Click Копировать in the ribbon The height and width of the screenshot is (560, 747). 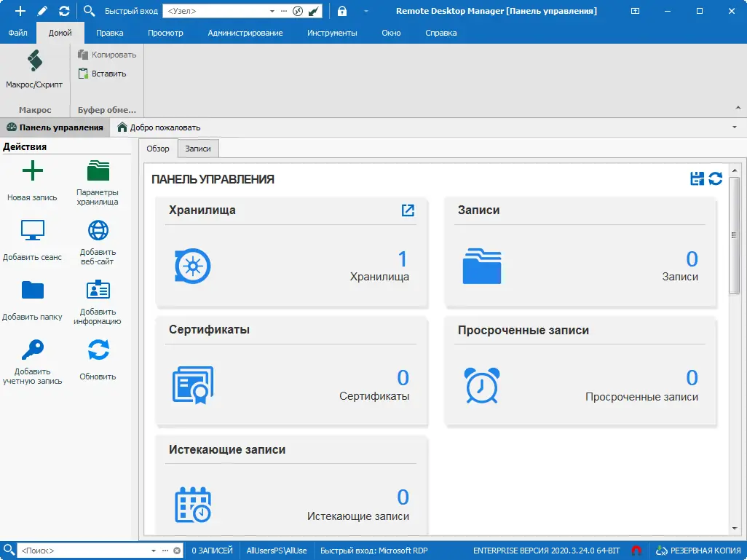click(x=107, y=55)
